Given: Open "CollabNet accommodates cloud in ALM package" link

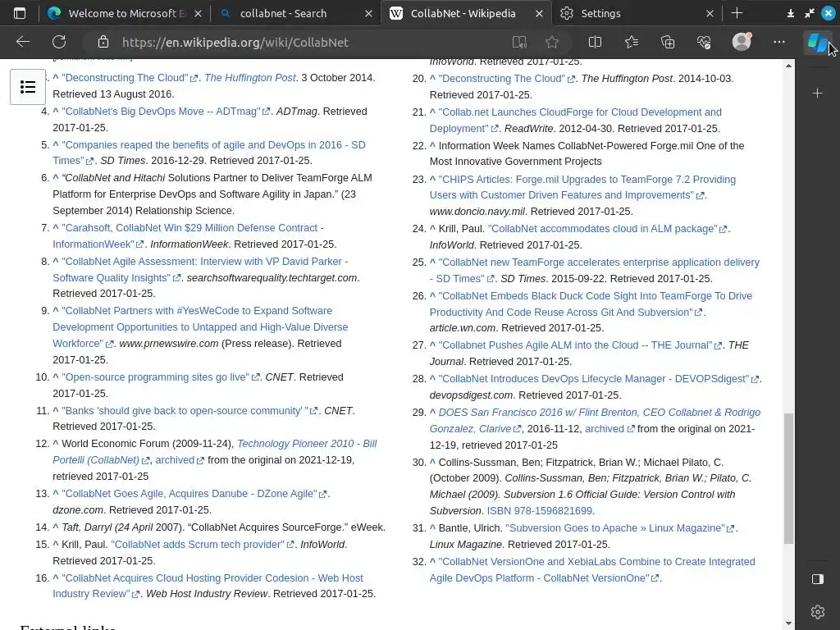Looking at the screenshot, I should tap(603, 229).
